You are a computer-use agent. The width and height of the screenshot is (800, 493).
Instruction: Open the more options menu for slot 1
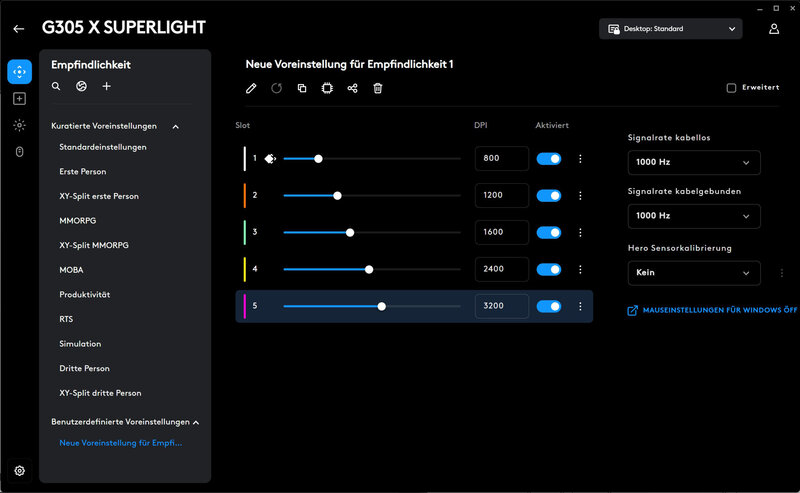pos(580,159)
